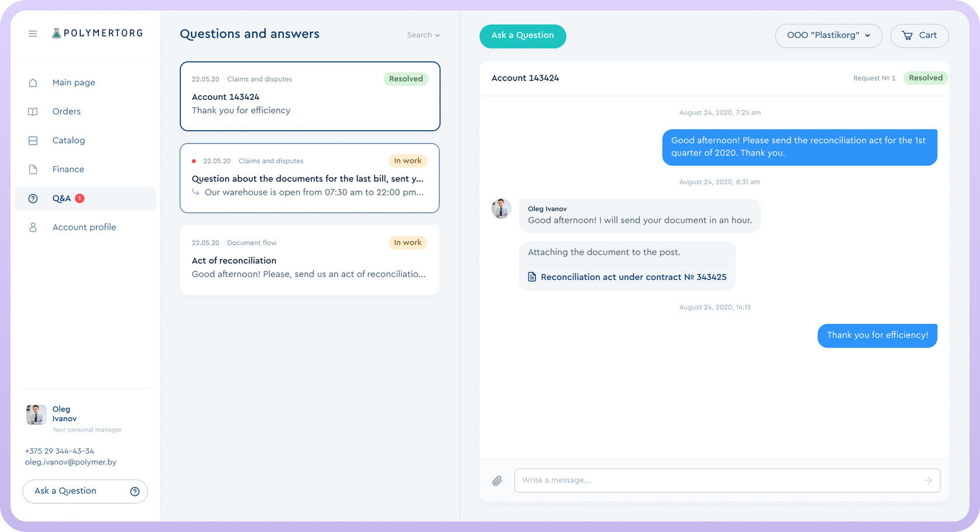980x532 pixels.
Task: Expand the Search dropdown
Action: (423, 35)
